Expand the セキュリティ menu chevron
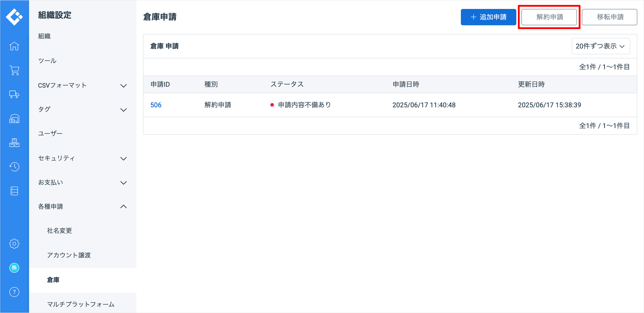 (x=123, y=159)
